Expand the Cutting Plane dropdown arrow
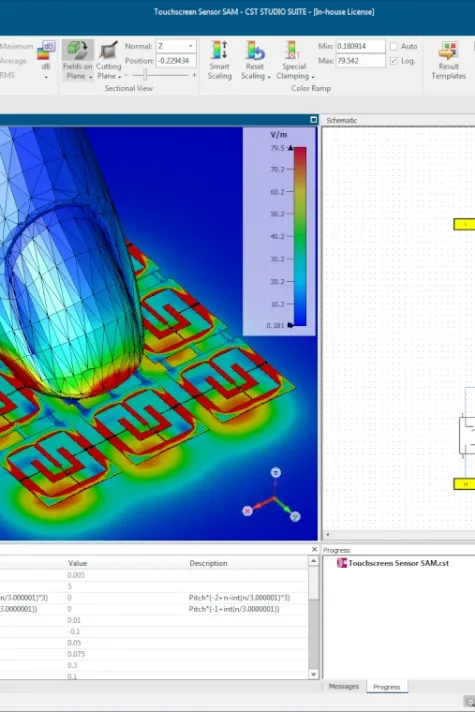Screen dimensions: 475x712 tap(119, 77)
